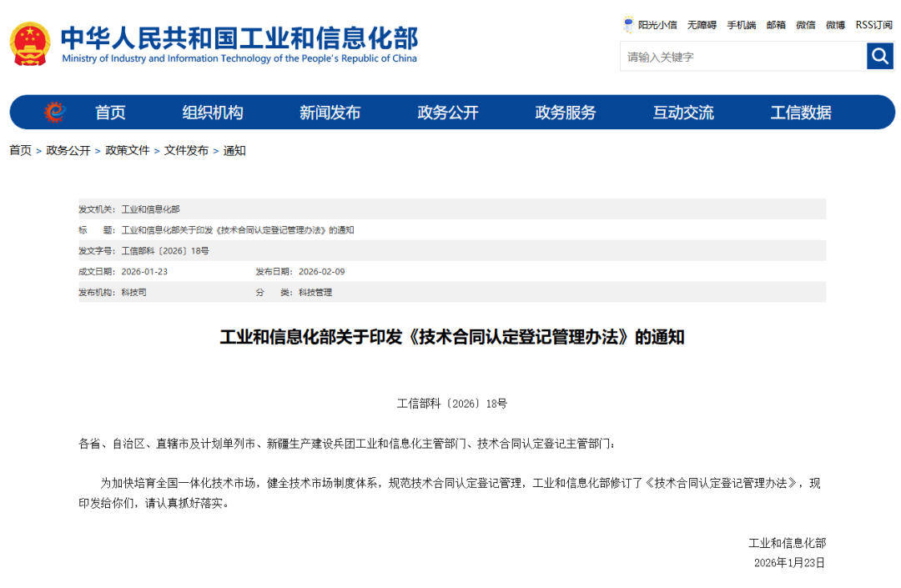
Task: Select 组织机构 in the navigation bar
Action: pyautogui.click(x=213, y=113)
